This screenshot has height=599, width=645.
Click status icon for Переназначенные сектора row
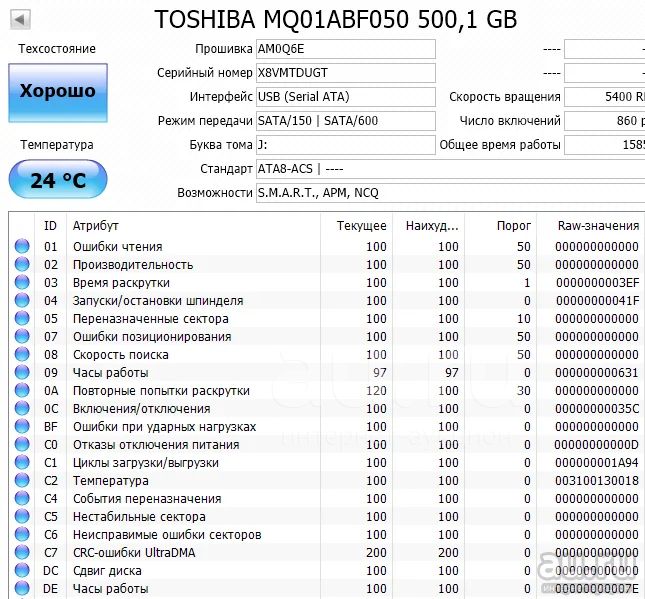coord(22,318)
